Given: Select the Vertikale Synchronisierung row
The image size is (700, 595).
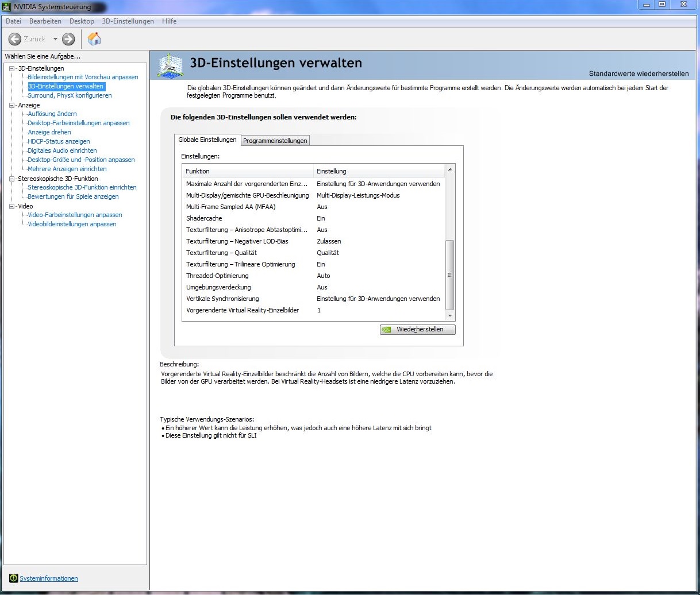Looking at the screenshot, I should (x=314, y=299).
